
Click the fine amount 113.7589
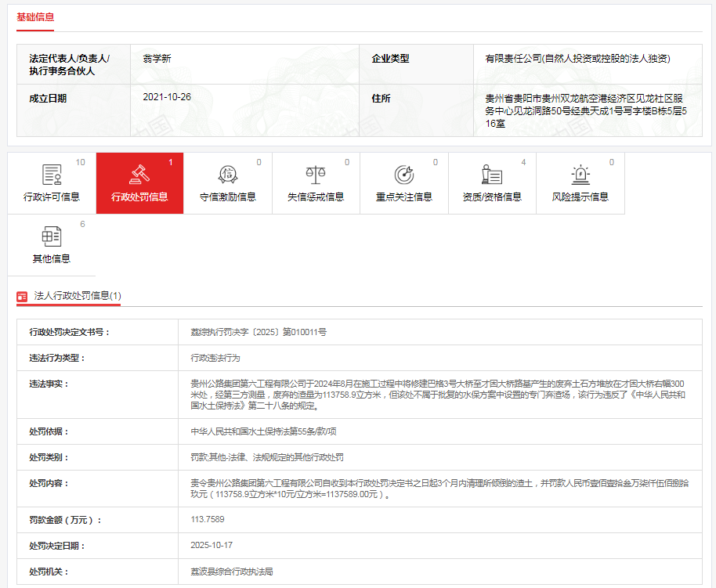pos(207,519)
